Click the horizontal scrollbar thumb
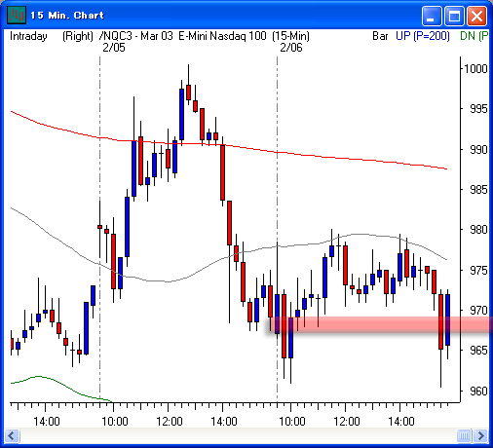 [464, 435]
